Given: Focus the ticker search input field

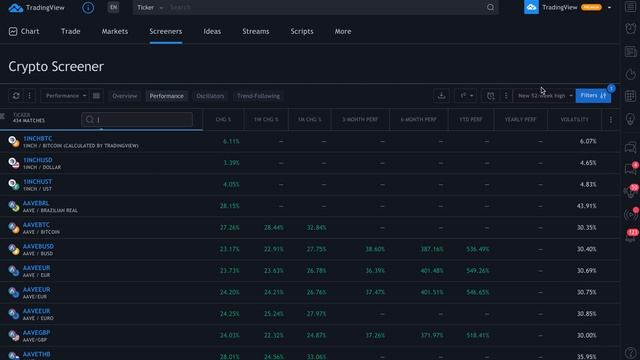Looking at the screenshot, I should pos(137,120).
